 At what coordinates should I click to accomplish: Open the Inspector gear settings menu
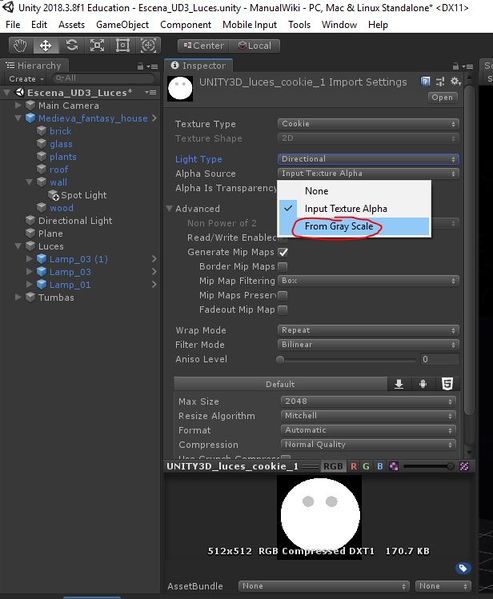tap(455, 81)
